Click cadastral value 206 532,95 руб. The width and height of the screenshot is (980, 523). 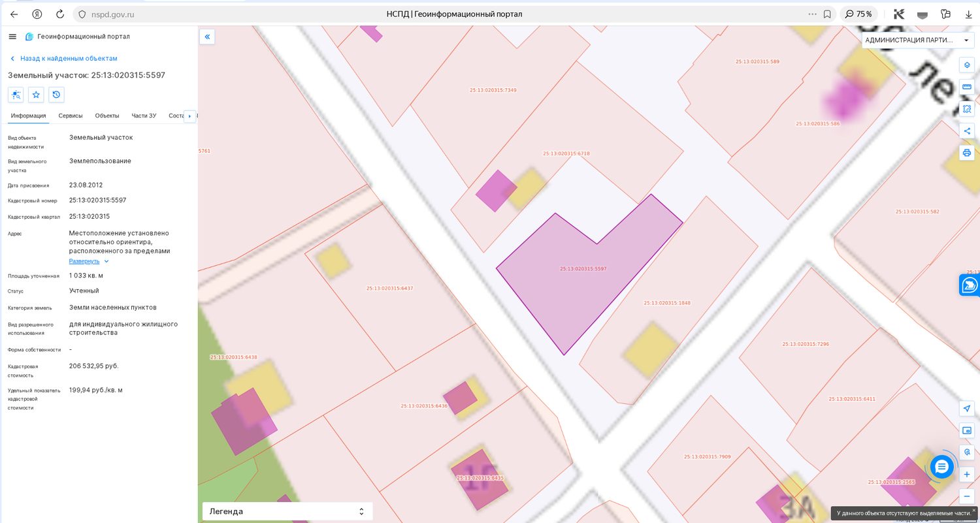click(94, 366)
